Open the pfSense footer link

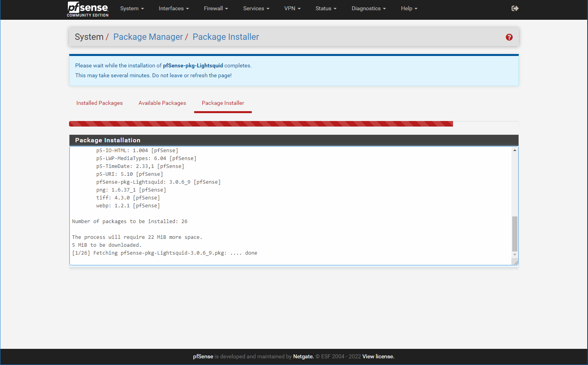tap(203, 356)
